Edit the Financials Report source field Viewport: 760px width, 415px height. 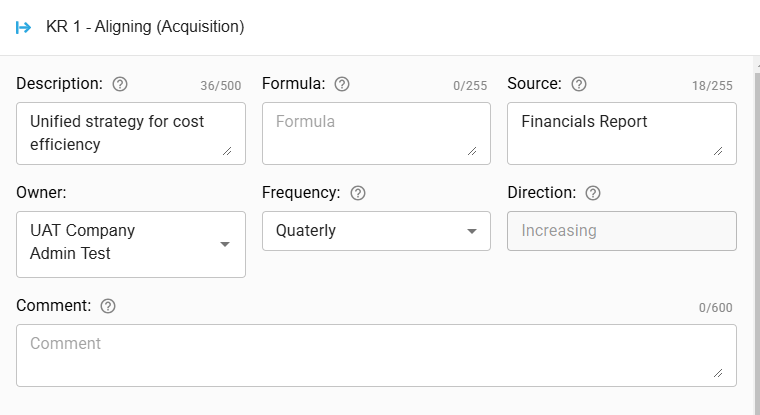tap(622, 133)
